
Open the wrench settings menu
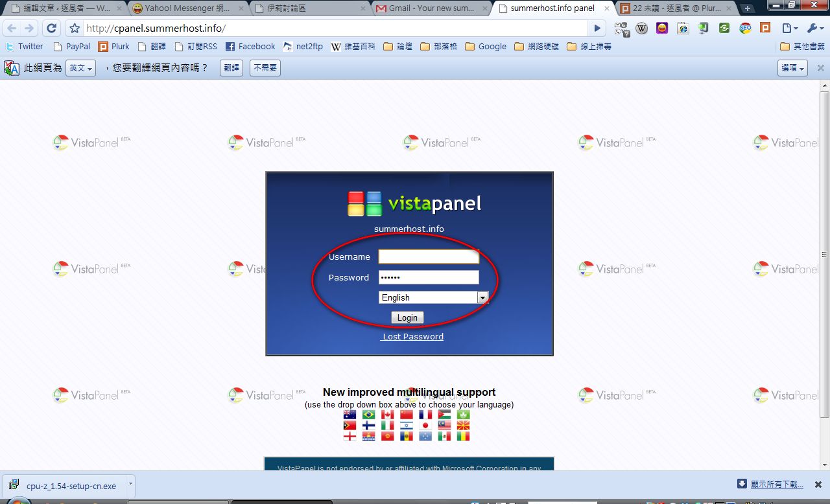point(814,29)
